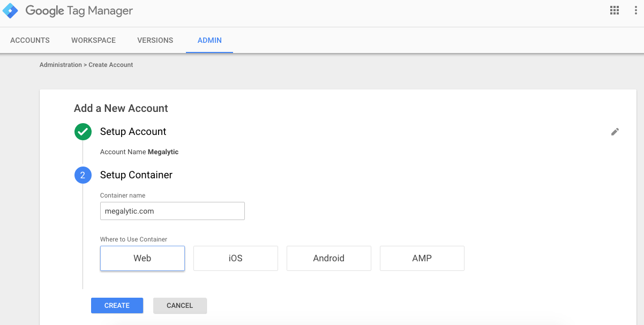Click the Setup Account step heading
The image size is (644, 325).
pyautogui.click(x=133, y=132)
